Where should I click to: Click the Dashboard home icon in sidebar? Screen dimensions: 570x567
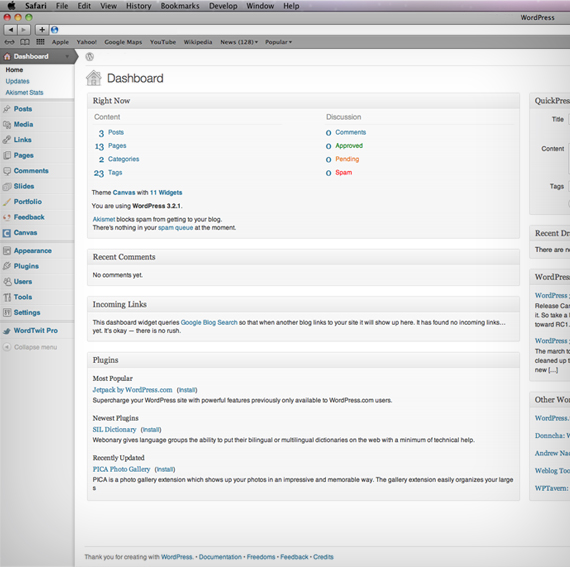(x=7, y=56)
